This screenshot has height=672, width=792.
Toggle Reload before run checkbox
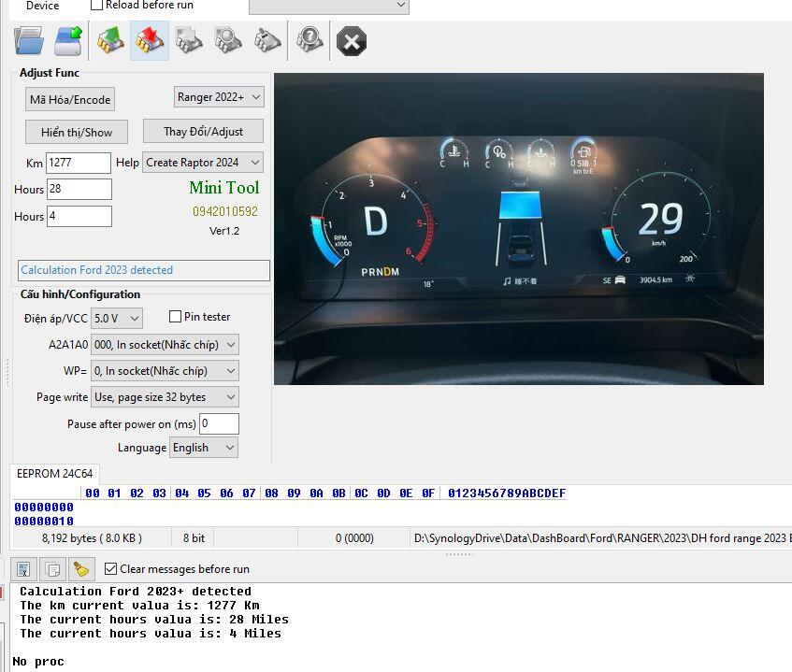coord(96,5)
